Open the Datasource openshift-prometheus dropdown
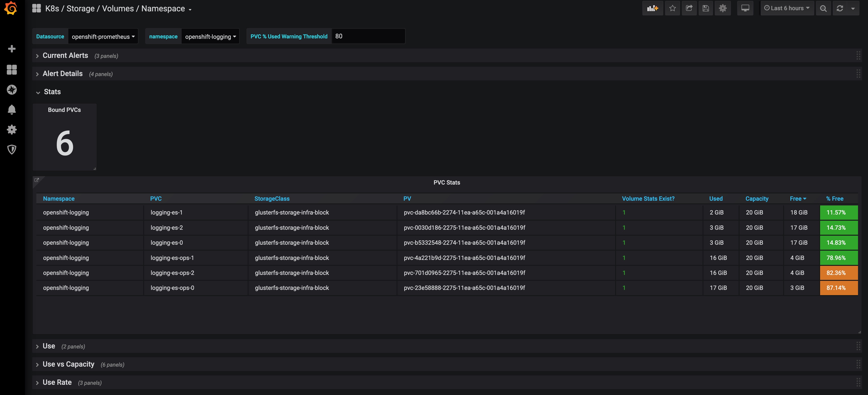Viewport: 868px width, 395px height. click(103, 36)
